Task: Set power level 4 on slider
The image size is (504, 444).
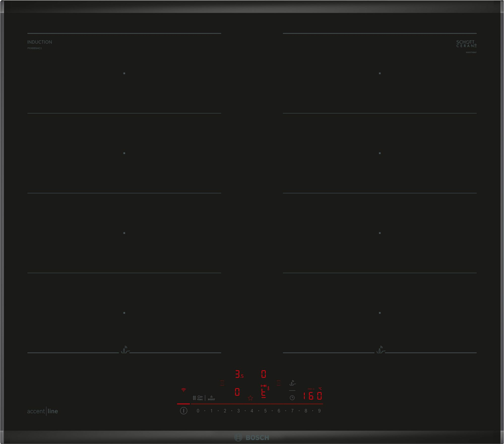Action: (x=252, y=411)
